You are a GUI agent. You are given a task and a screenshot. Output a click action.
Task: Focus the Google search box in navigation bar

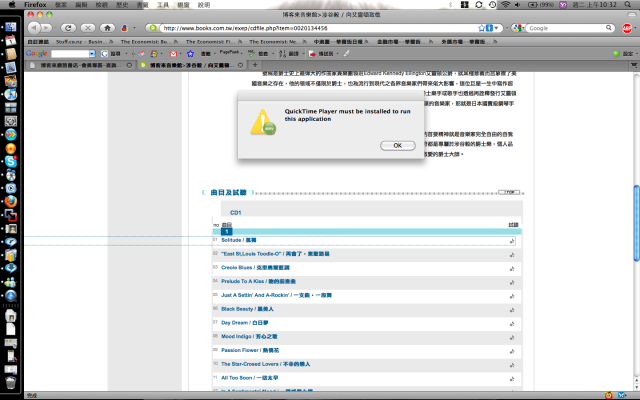click(x=565, y=28)
